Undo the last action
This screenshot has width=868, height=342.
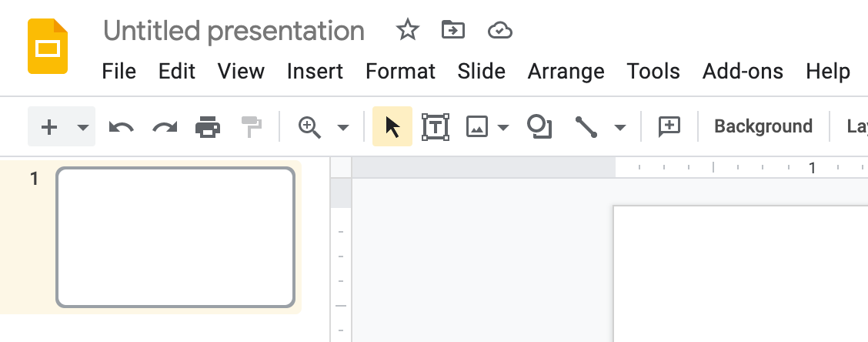tap(122, 127)
